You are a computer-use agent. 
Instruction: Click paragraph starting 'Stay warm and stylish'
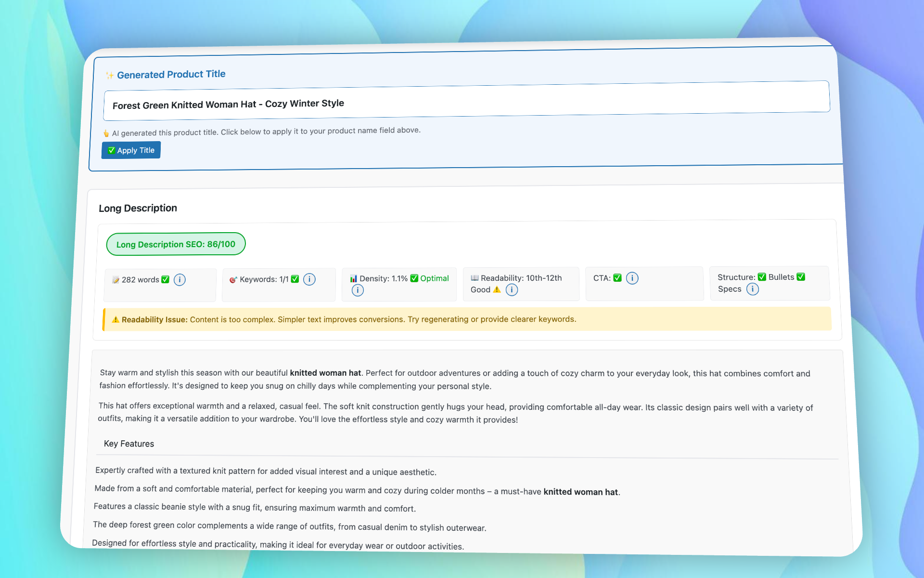coord(455,380)
